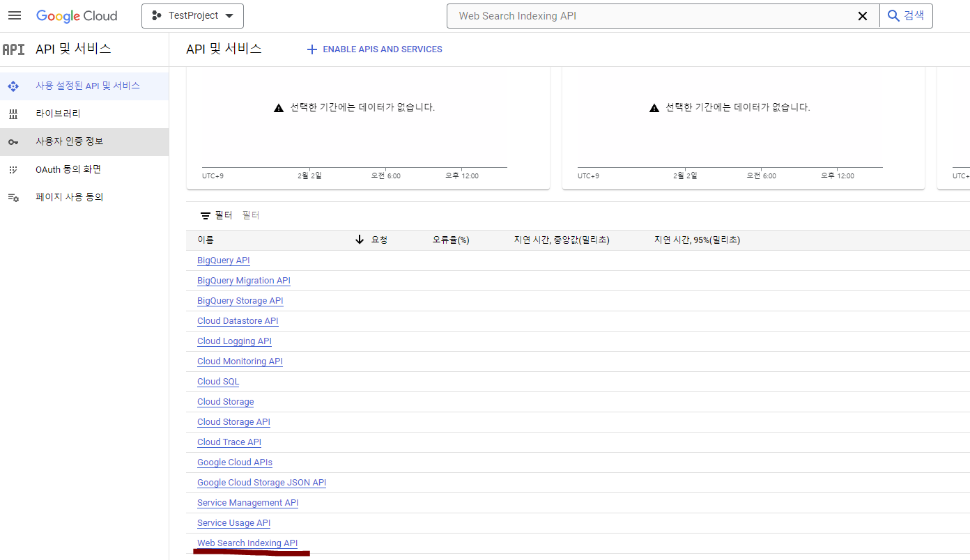Select 사용 설정된 API 및 서비스 menu item
The image size is (970, 560).
click(84, 86)
